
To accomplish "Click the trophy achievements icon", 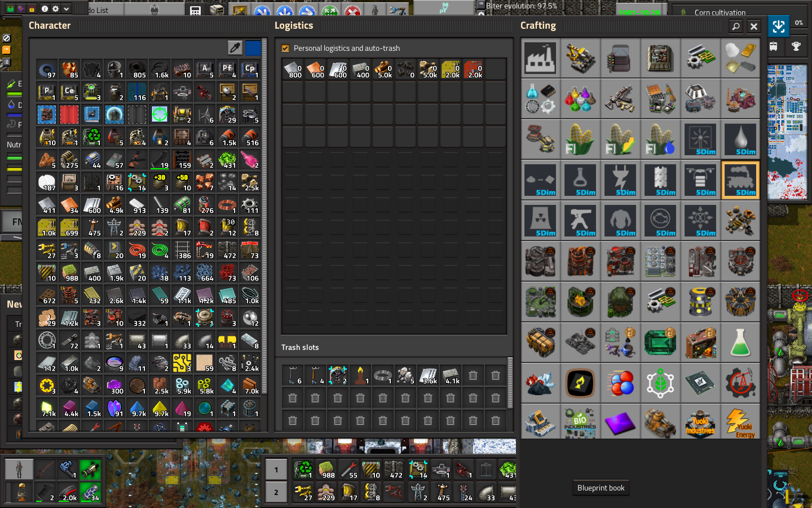I will tap(796, 47).
